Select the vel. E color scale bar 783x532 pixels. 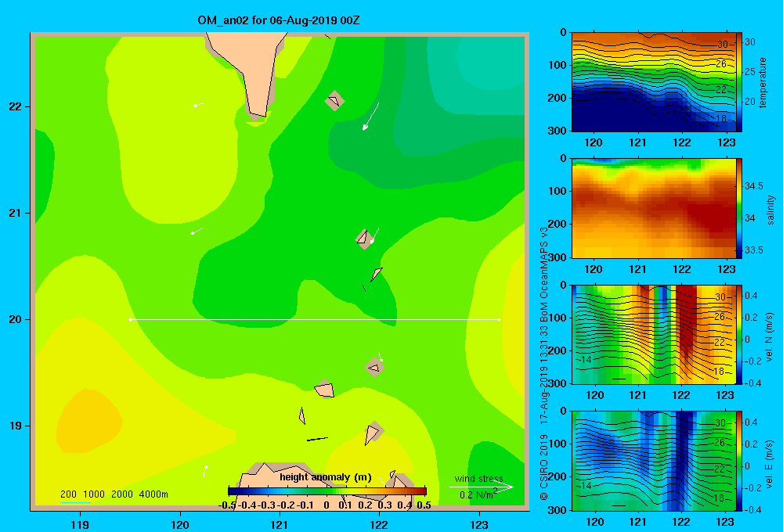click(x=739, y=461)
